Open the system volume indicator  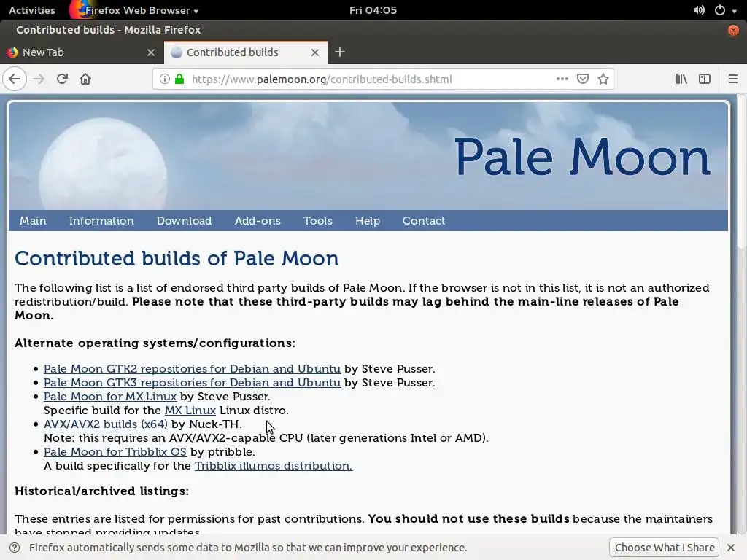point(699,10)
